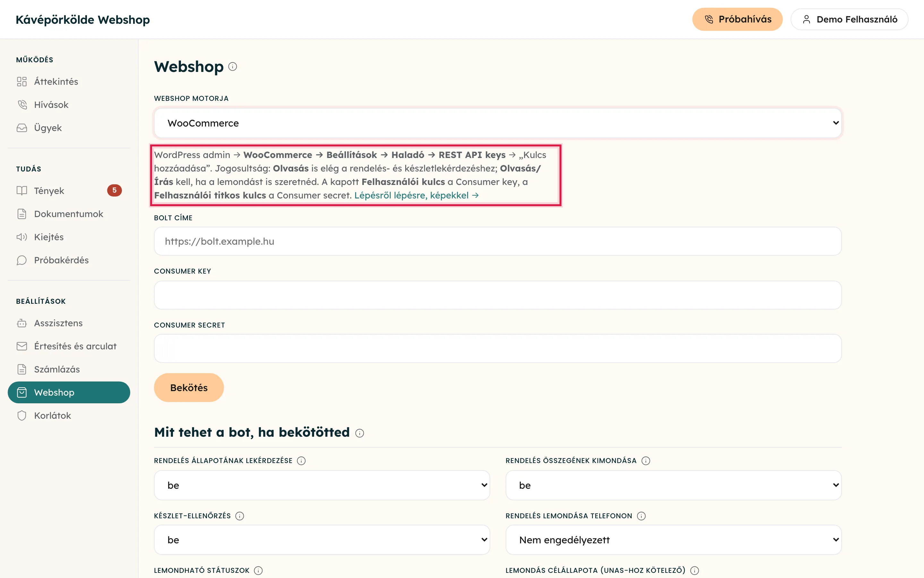Click the Ügyek inbox icon in sidebar
This screenshot has width=924, height=578.
click(x=22, y=128)
